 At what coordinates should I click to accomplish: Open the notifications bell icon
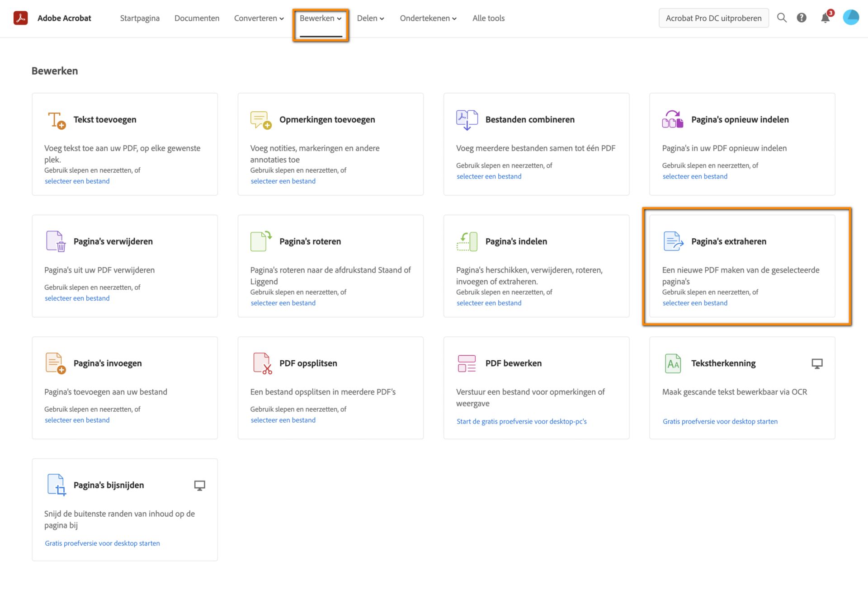tap(826, 18)
